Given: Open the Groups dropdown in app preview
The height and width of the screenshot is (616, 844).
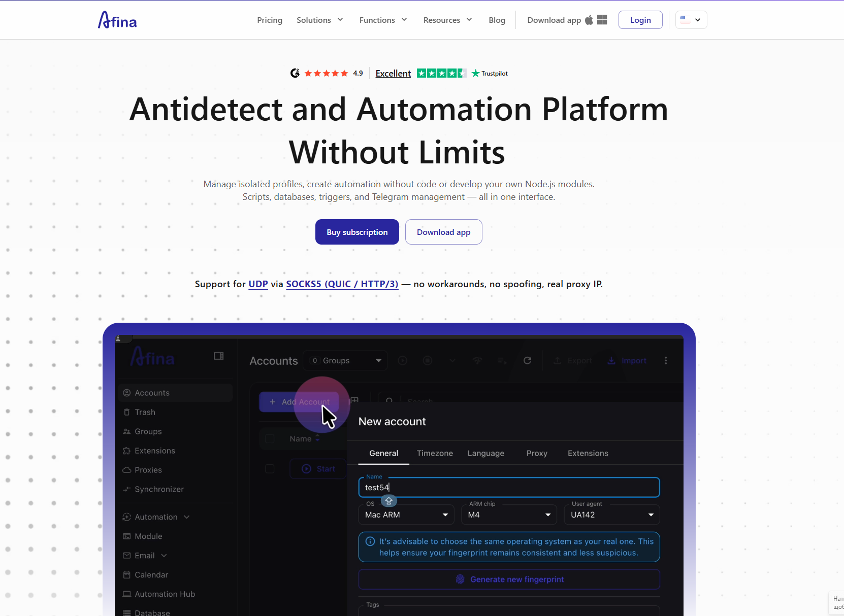Looking at the screenshot, I should [345, 360].
